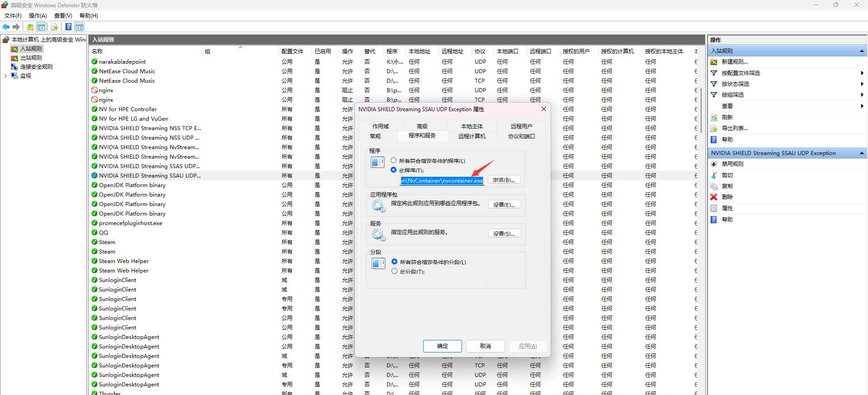Click the disable rule (禁用规则) icon
The height and width of the screenshot is (395, 868).
point(714,164)
